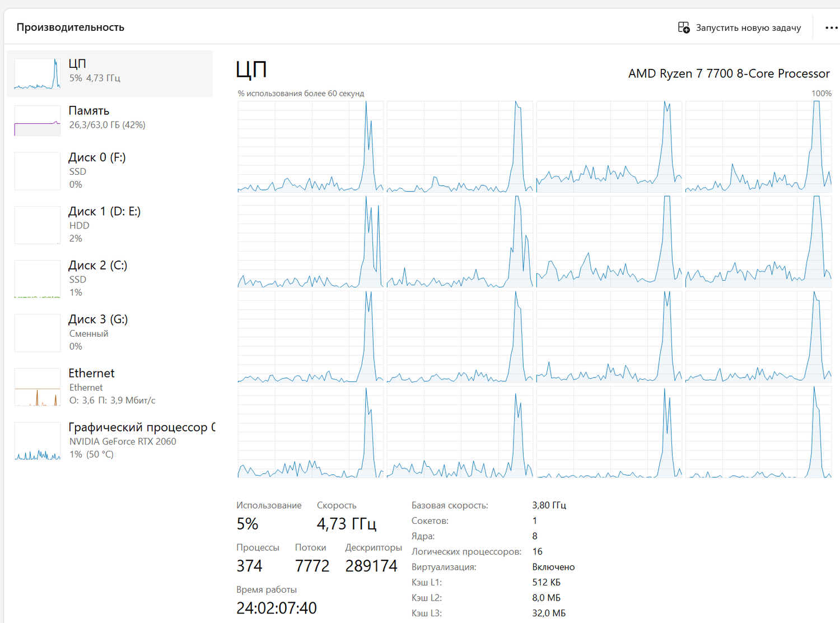Click the '% использования более 60 секунд' label
Viewport: 840px width, 623px height.
(x=301, y=94)
